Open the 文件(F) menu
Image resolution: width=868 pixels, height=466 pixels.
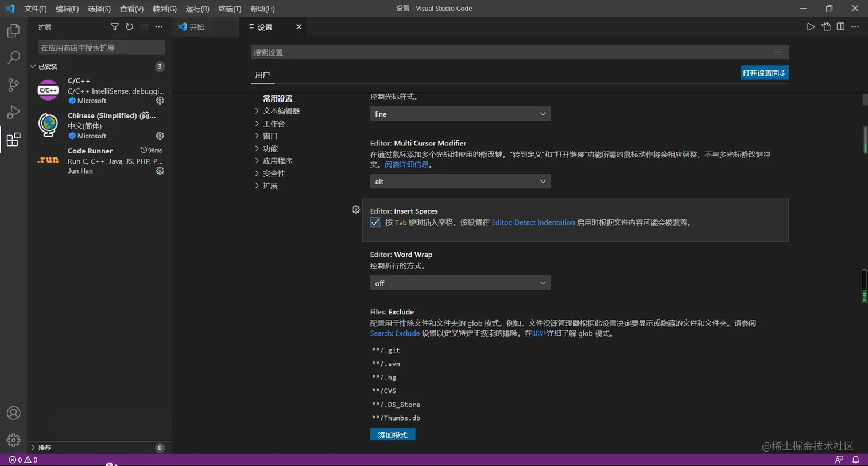36,9
